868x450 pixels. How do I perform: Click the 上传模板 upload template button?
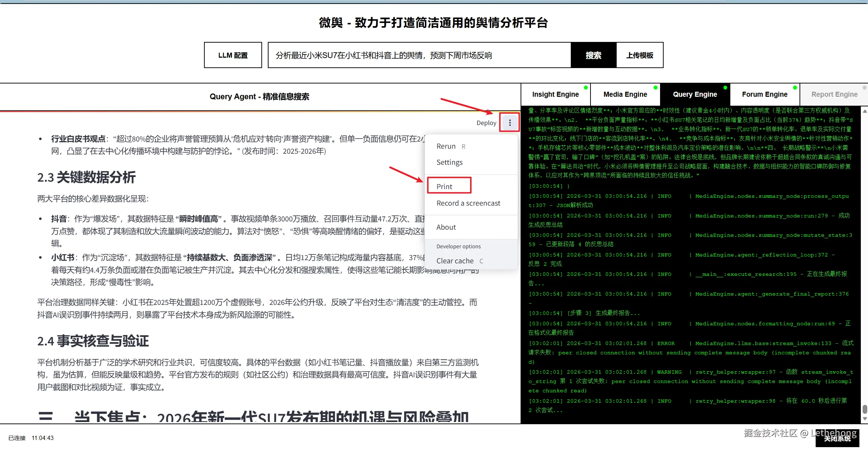click(x=640, y=55)
